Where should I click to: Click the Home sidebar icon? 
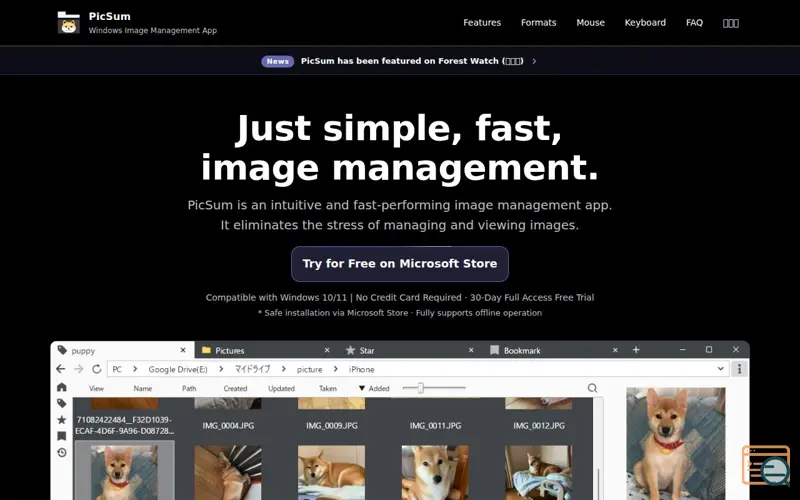(62, 387)
